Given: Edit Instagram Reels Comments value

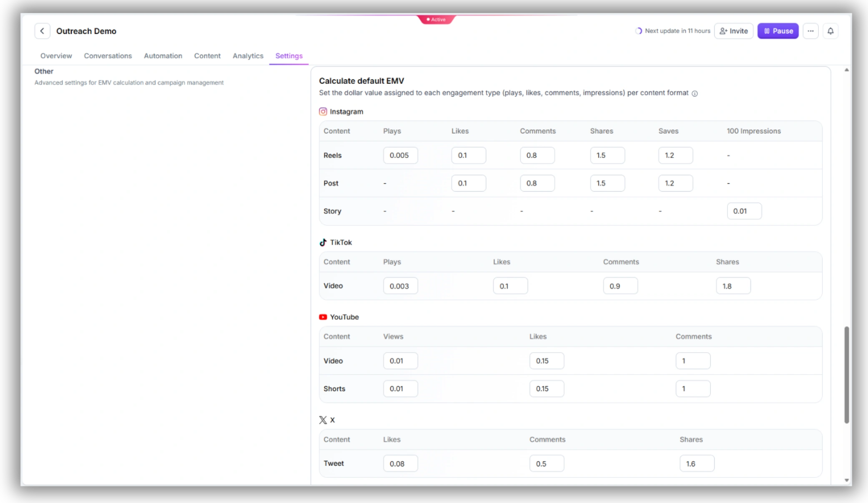Looking at the screenshot, I should pos(537,155).
